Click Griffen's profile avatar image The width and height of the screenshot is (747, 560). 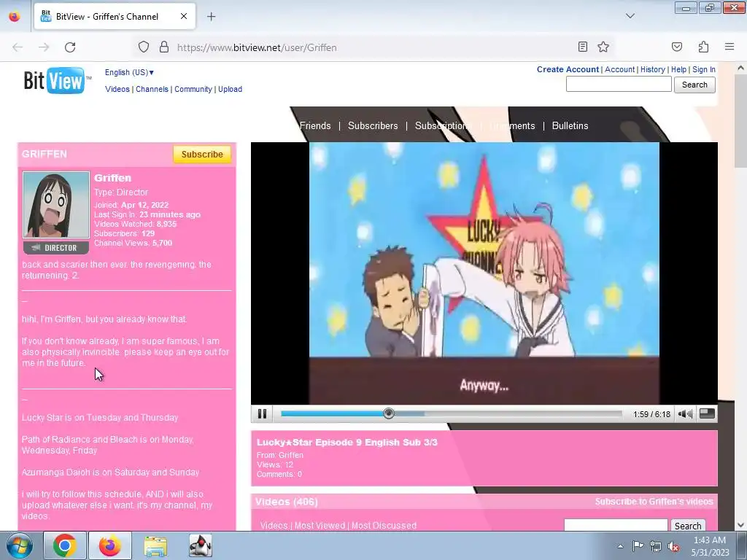pos(56,205)
